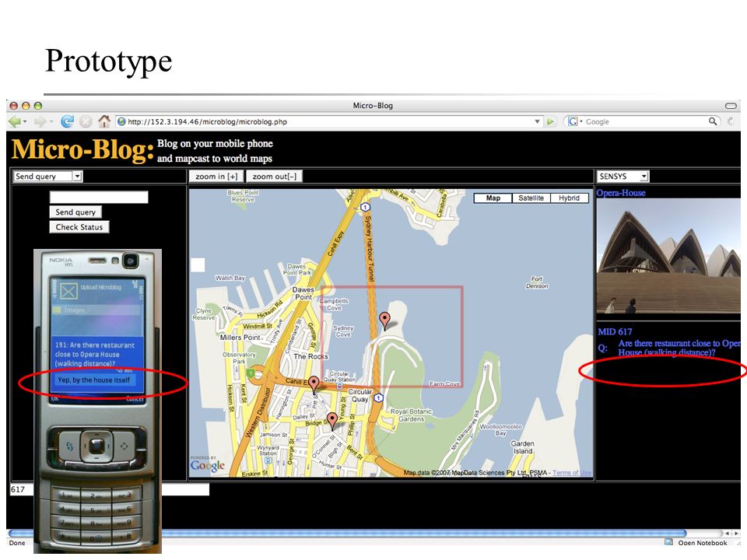Open the SENSYS dropdown
747x560 pixels.
623,177
